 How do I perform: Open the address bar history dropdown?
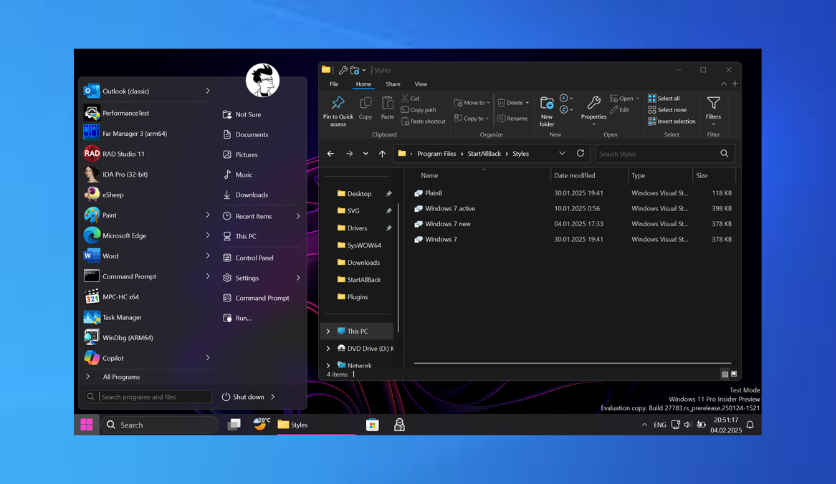pos(562,154)
